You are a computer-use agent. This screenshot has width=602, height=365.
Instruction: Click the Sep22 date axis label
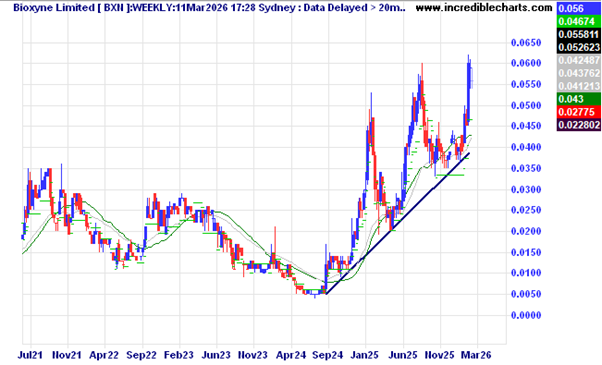click(142, 355)
